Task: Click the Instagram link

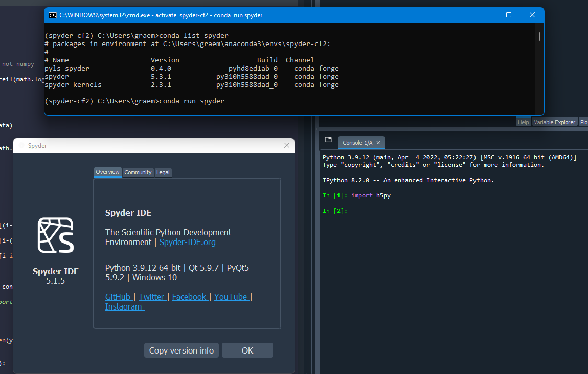Action: 124,306
